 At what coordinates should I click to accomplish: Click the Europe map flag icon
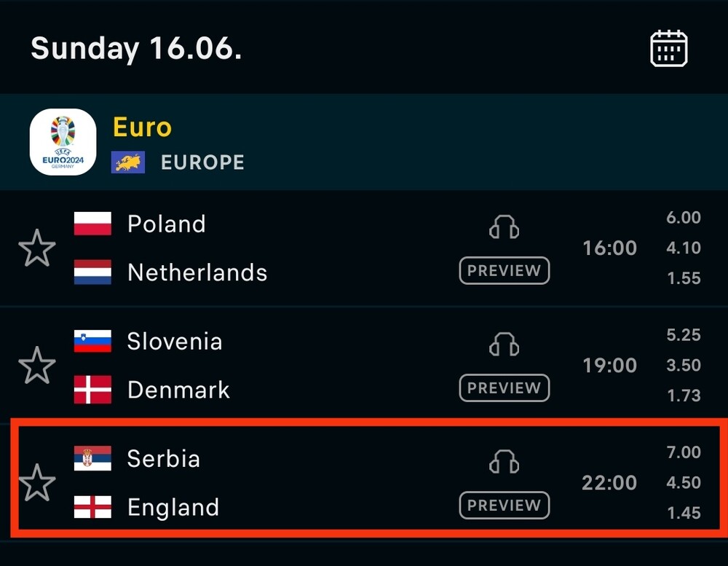[x=128, y=162]
